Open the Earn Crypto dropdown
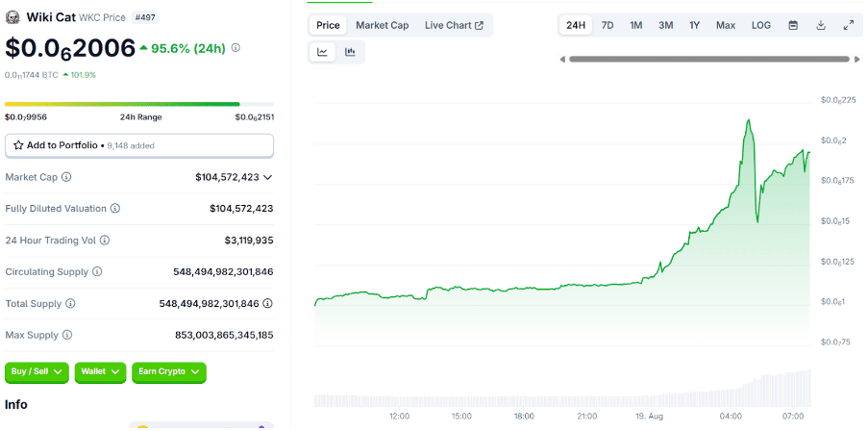868x431 pixels. (x=168, y=371)
